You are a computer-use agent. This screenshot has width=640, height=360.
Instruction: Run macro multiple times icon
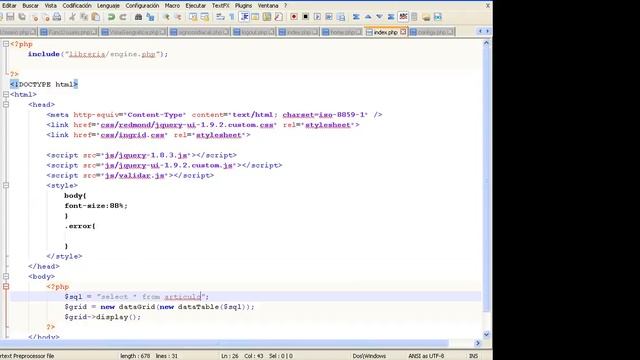coord(329,17)
